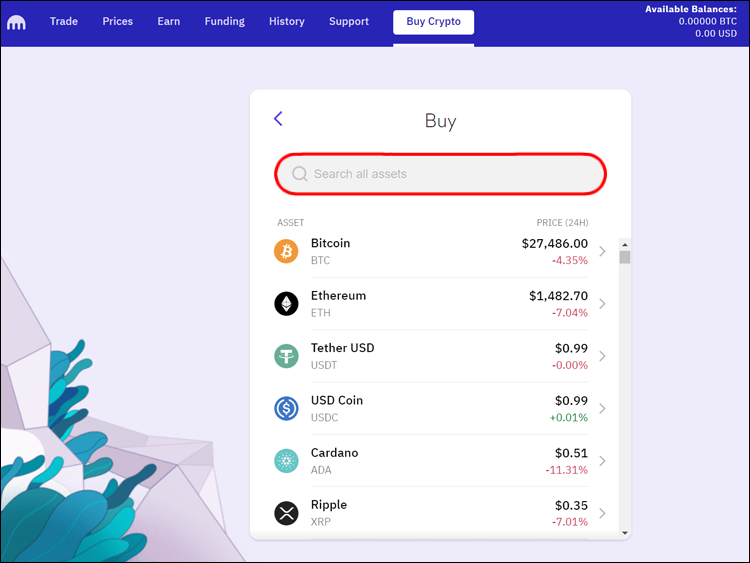This screenshot has width=750, height=563.
Task: Click scrollbar down arrow in asset list
Action: click(x=625, y=533)
